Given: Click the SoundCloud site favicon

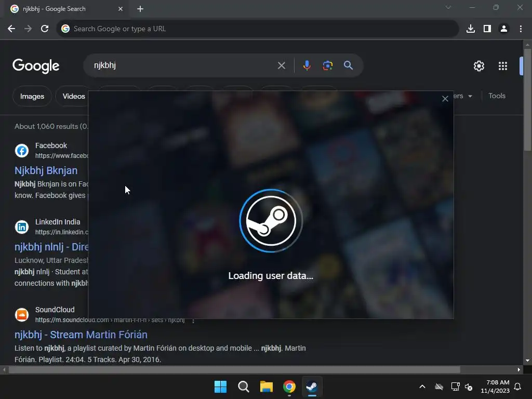Looking at the screenshot, I should point(22,314).
